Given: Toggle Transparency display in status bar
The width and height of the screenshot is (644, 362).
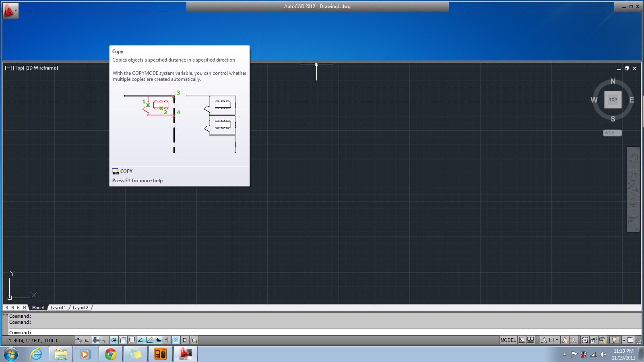Looking at the screenshot, I should (176, 340).
